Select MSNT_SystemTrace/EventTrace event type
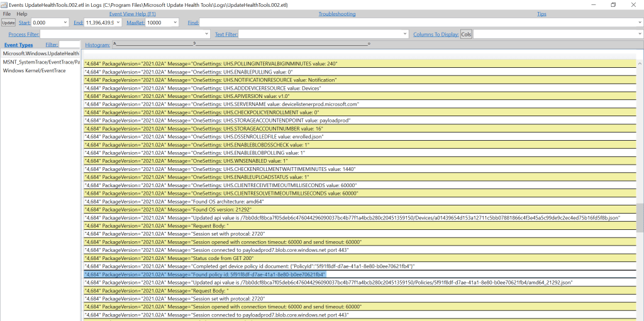Viewport: 644px width, 321px height. point(40,62)
